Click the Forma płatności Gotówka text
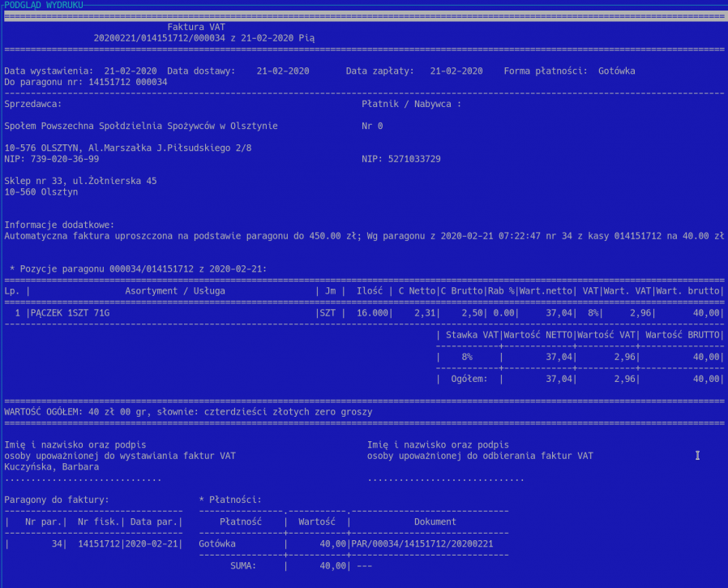The image size is (728, 588). pyautogui.click(x=569, y=71)
